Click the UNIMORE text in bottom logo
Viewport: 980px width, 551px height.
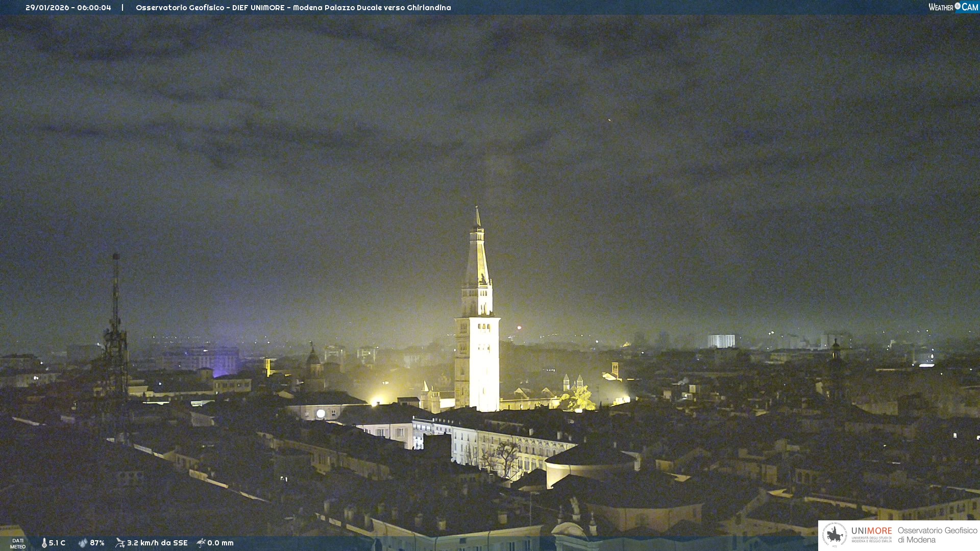(x=871, y=531)
